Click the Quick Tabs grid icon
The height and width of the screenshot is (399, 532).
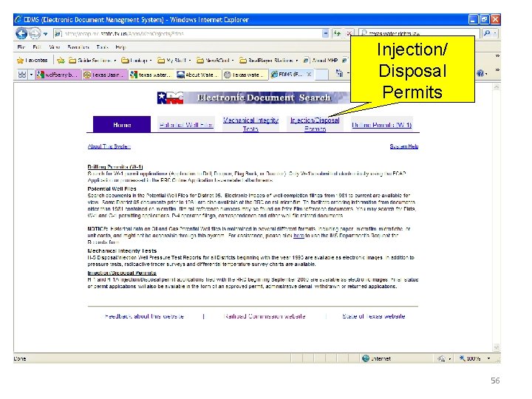pos(21,74)
